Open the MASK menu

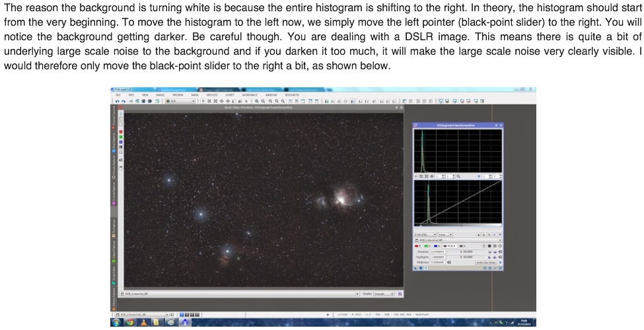[x=195, y=95]
